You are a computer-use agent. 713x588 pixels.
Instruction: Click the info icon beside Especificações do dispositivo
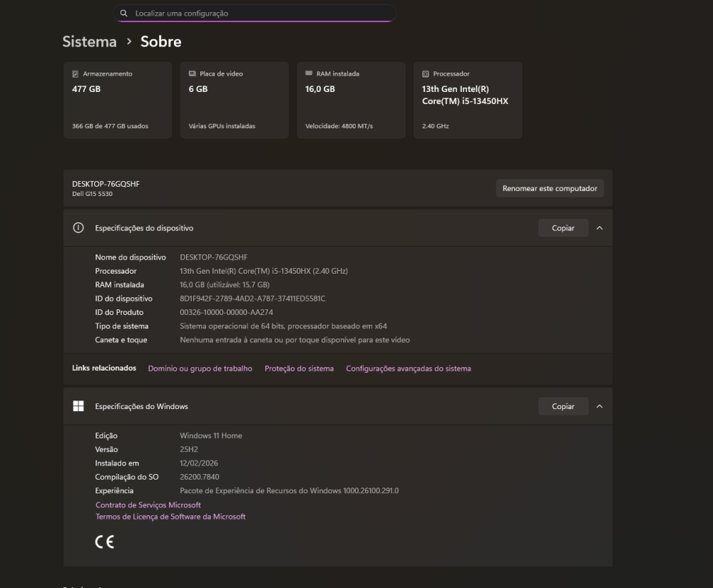[78, 228]
